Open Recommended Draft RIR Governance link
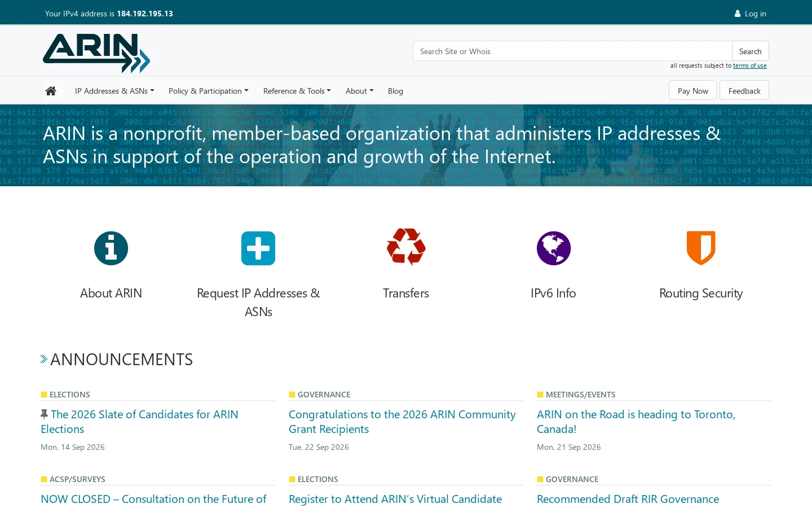Screen dimensions: 812x508 tap(628, 499)
